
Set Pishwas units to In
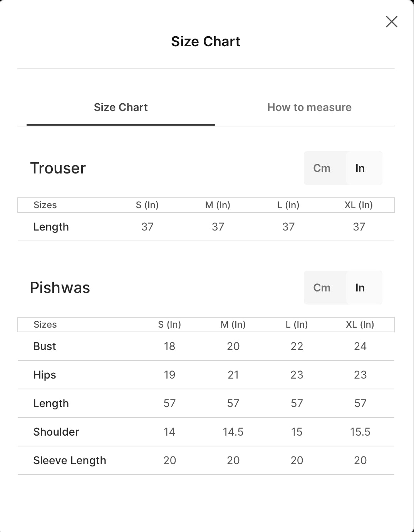coord(360,288)
